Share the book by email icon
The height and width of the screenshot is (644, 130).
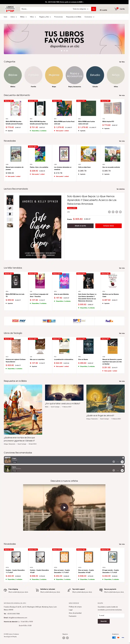[x=120, y=212]
